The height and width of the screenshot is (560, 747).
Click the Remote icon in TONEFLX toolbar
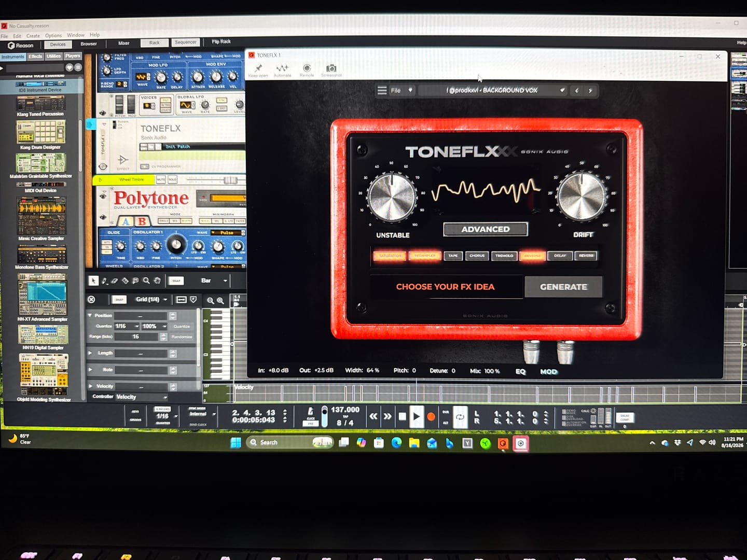[307, 68]
